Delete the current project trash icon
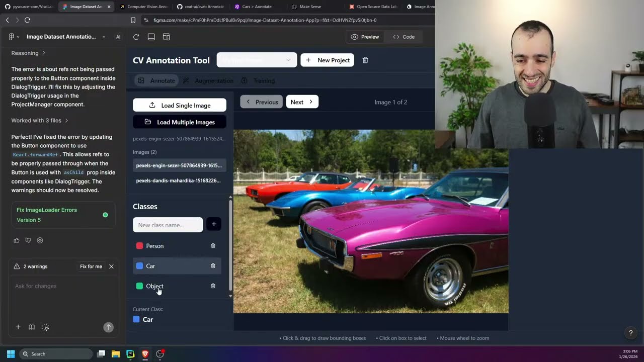Viewport: 644px width, 362px height. tap(365, 60)
